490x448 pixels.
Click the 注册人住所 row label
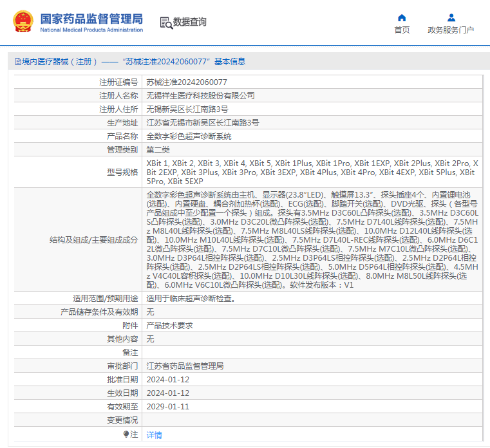pos(118,109)
